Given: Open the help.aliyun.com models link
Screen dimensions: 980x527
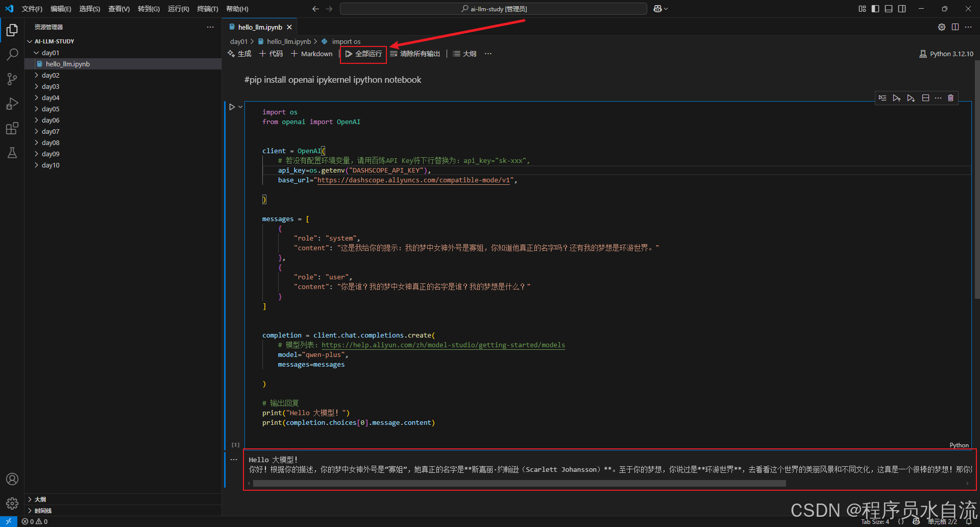Looking at the screenshot, I should [x=443, y=345].
